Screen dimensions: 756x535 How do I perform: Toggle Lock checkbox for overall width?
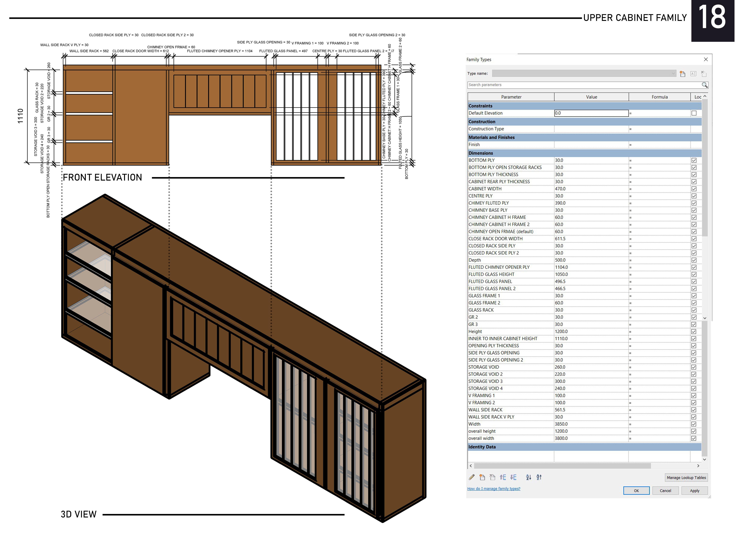point(694,438)
